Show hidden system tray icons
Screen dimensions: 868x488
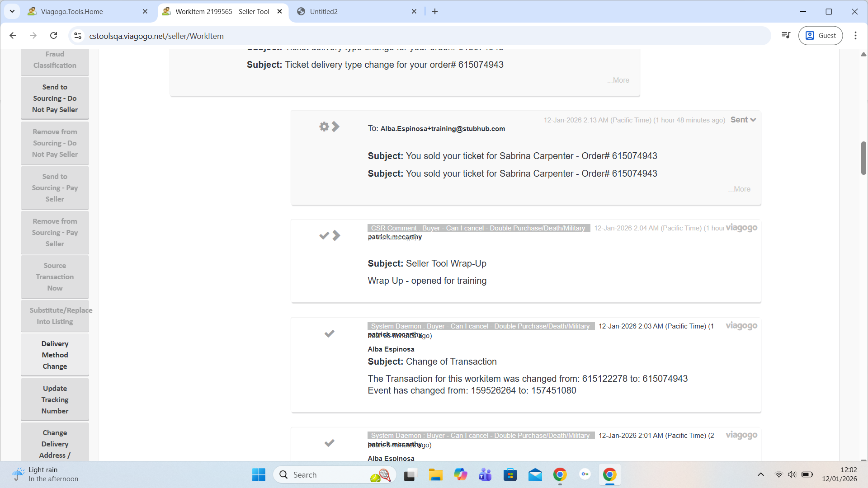pyautogui.click(x=760, y=474)
